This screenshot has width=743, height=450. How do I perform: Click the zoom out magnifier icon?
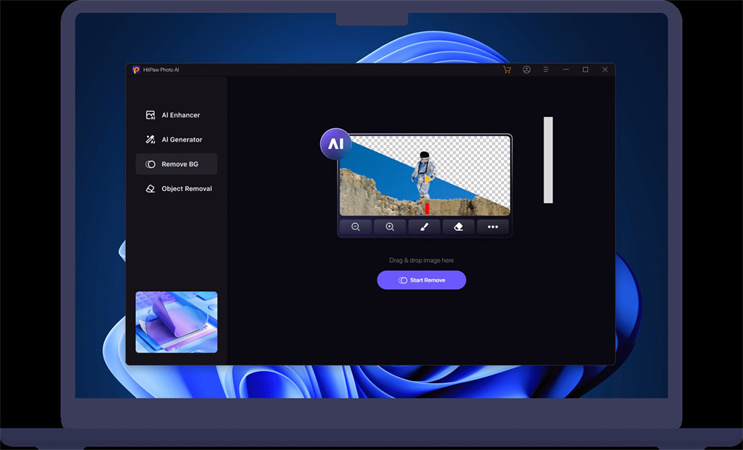355,227
